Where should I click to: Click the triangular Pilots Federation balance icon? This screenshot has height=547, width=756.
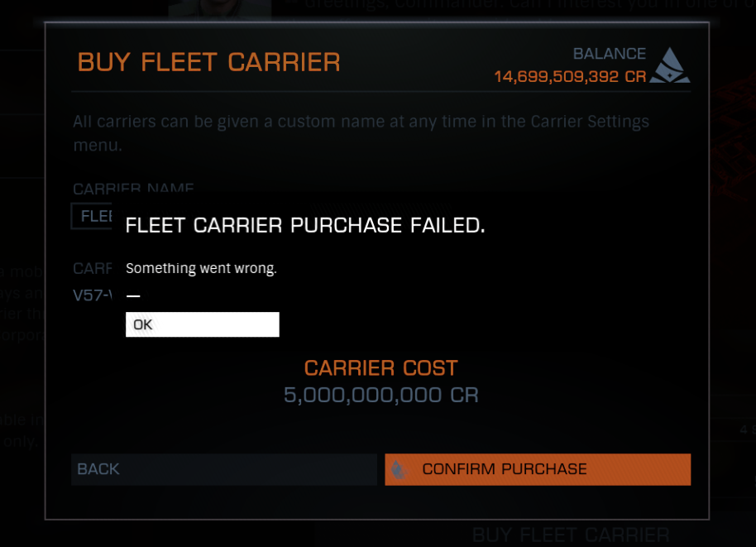point(670,65)
